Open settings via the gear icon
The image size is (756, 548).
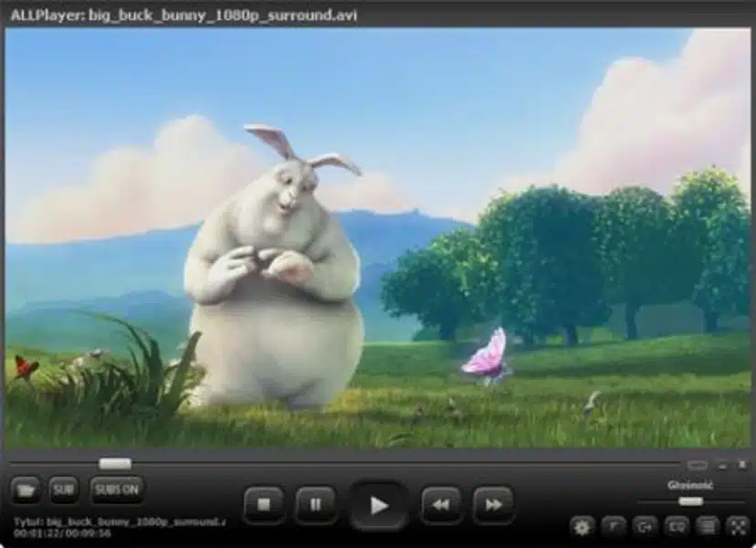(582, 527)
